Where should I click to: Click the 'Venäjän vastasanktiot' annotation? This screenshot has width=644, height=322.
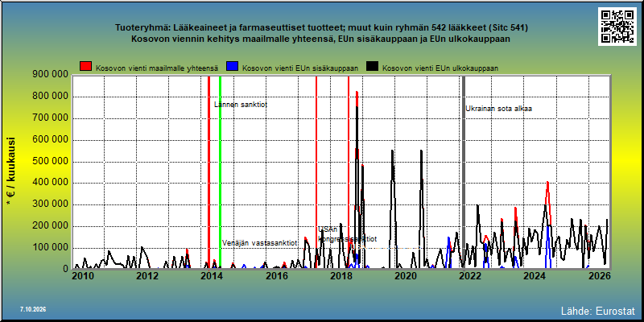(259, 243)
